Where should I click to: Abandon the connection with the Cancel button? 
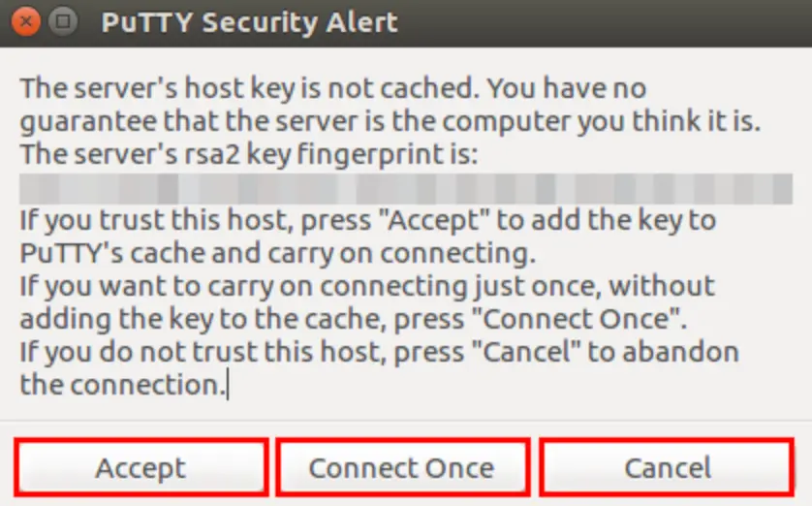click(667, 467)
